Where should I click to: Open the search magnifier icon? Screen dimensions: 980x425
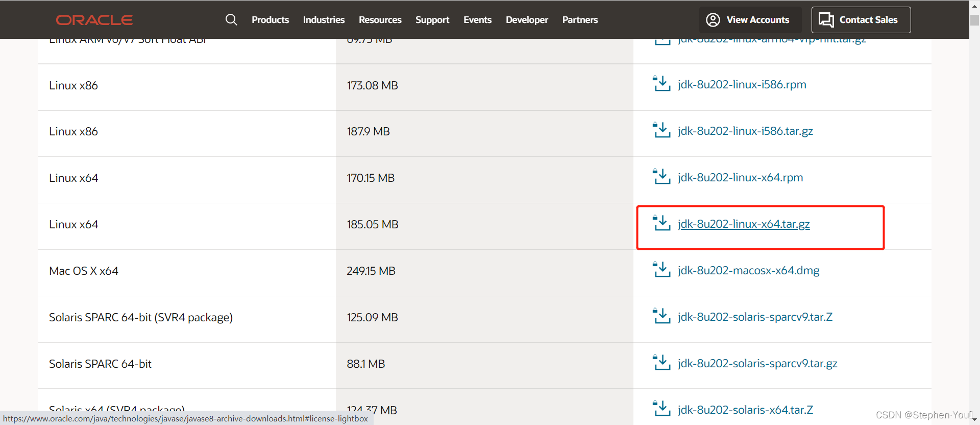[x=231, y=19]
